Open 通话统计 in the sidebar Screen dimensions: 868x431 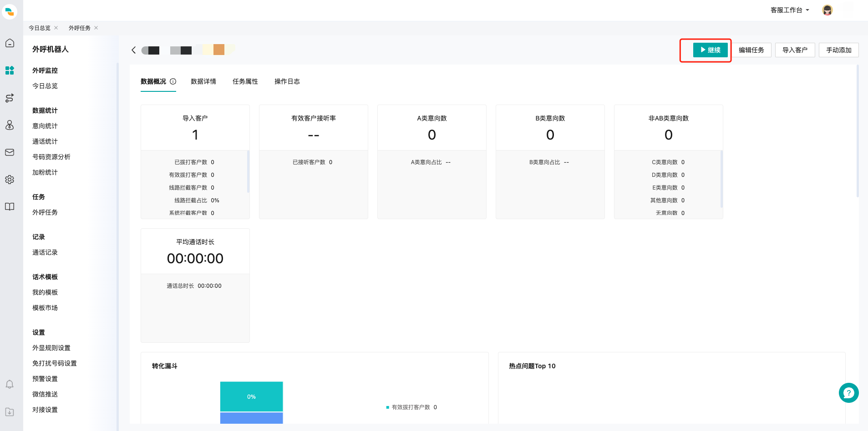coord(45,141)
